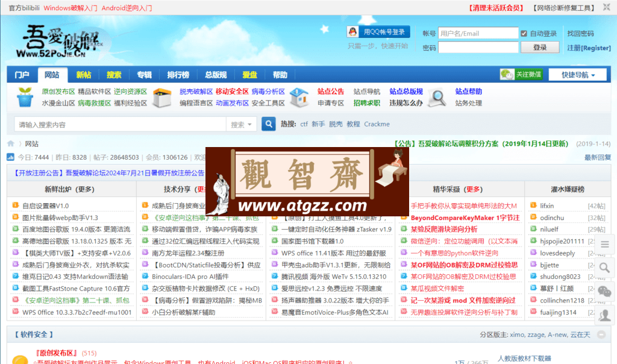Screen dimensions: 617x364
Task: Click the 找回密码 link
Action: coord(580,34)
